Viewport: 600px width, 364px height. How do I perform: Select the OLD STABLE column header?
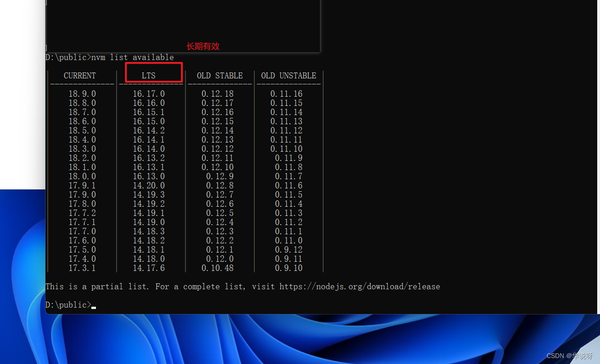[220, 76]
